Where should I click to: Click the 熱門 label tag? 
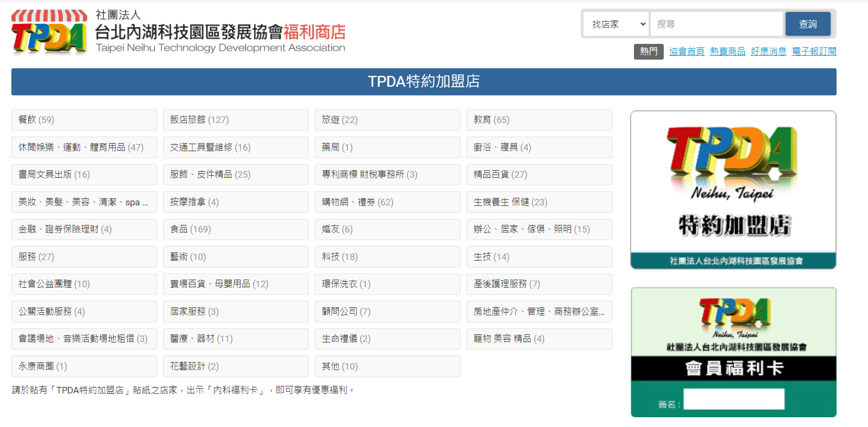click(649, 51)
